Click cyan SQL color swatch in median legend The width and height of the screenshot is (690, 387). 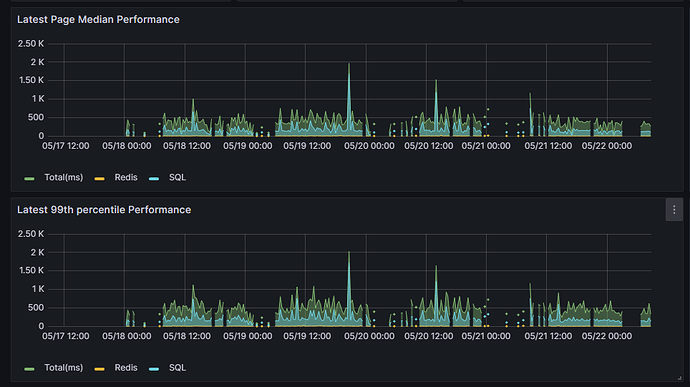click(154, 178)
